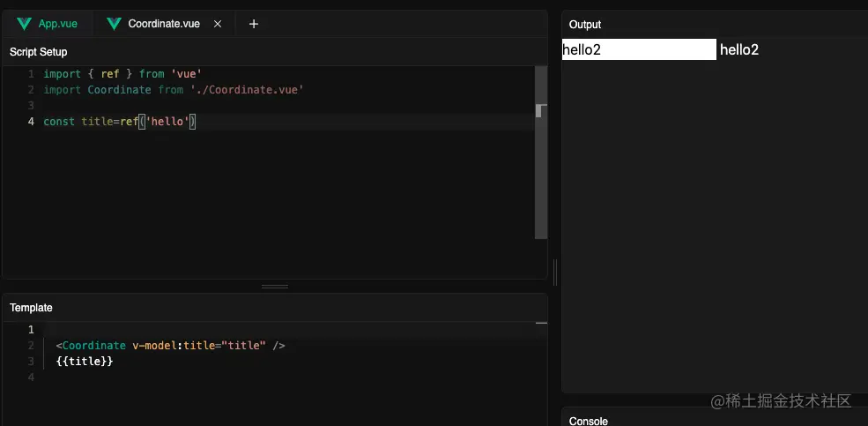
Task: Click script line number 3
Action: [x=31, y=105]
